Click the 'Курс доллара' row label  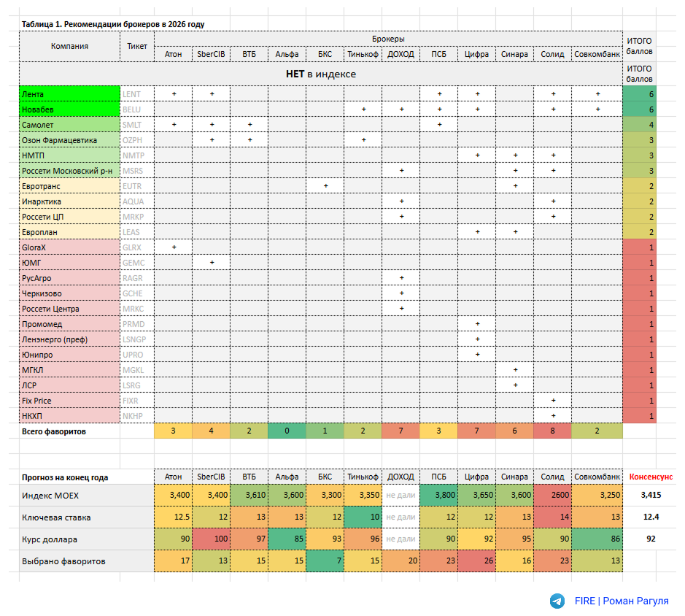click(87, 539)
